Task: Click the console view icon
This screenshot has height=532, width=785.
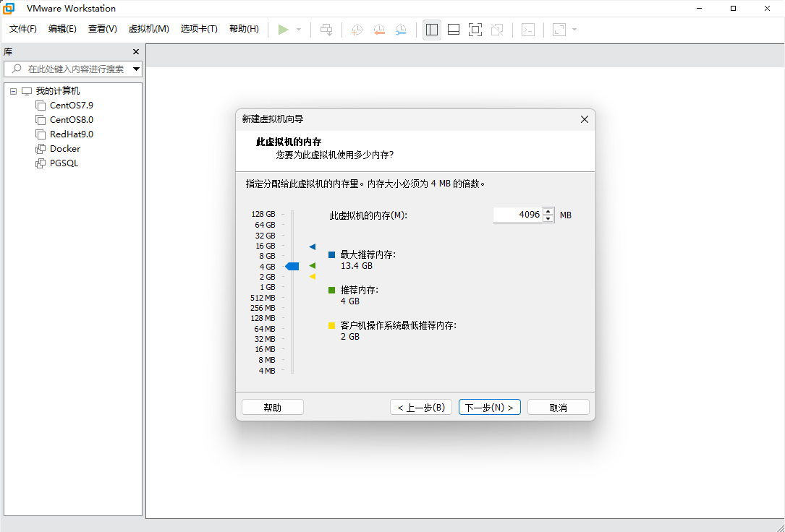Action: click(528, 30)
